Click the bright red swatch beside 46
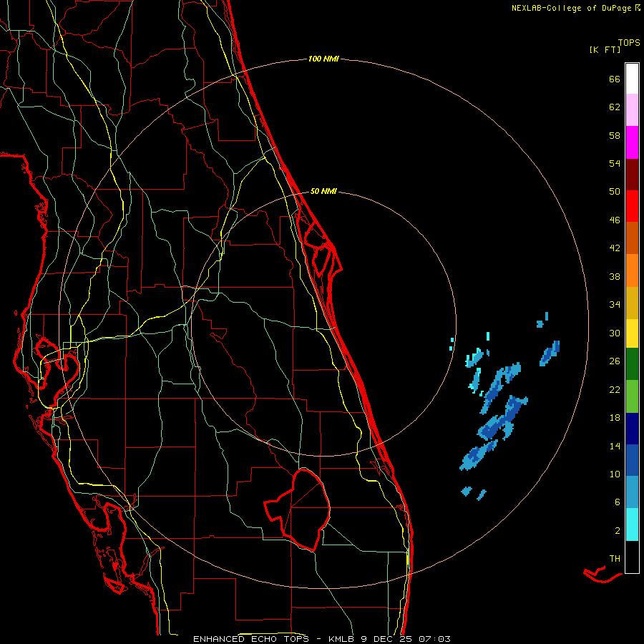This screenshot has height=644, width=644. point(632,206)
